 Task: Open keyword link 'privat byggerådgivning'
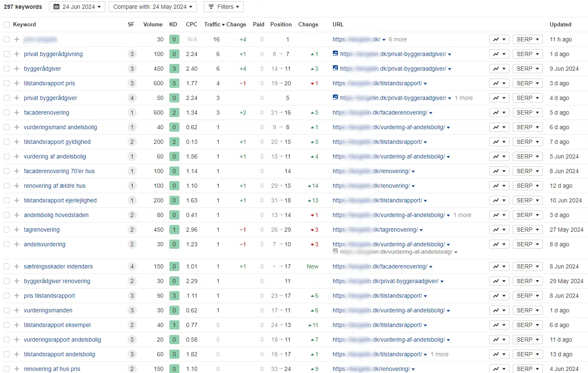[53, 54]
